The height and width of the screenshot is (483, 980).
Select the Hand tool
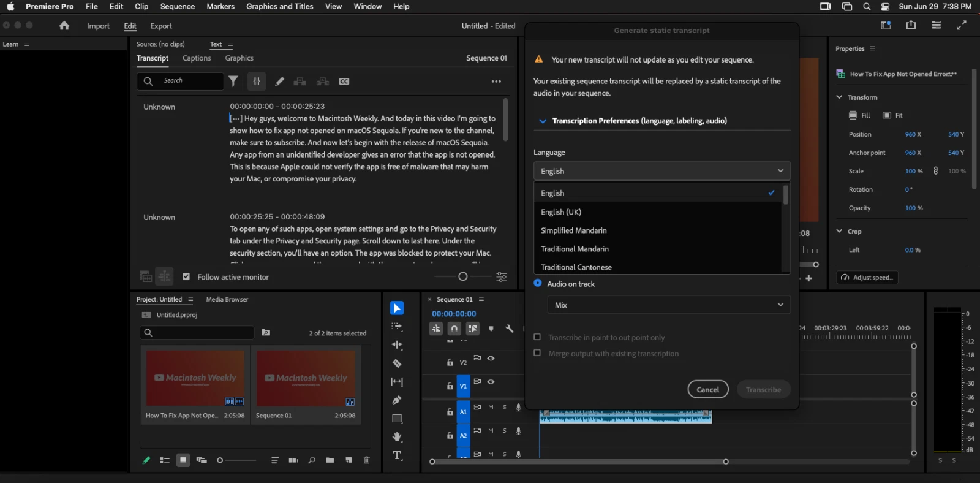point(397,437)
